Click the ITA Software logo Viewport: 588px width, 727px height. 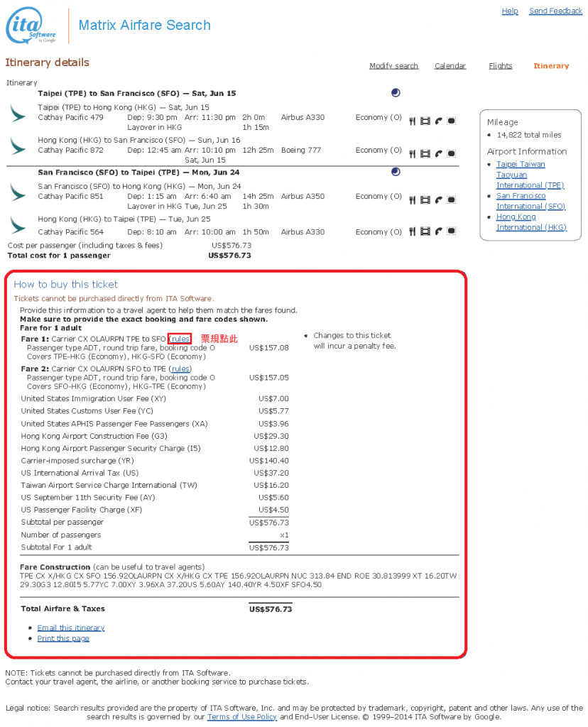pos(31,26)
